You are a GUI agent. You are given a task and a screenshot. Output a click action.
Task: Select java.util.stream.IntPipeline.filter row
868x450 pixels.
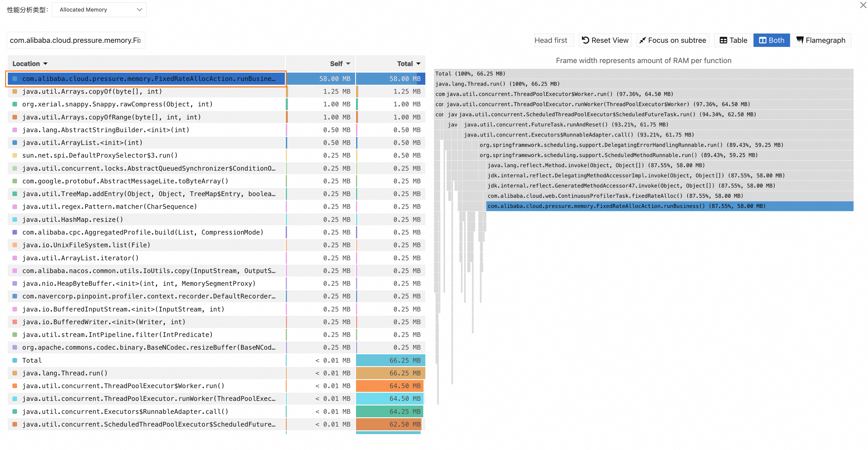(216, 335)
